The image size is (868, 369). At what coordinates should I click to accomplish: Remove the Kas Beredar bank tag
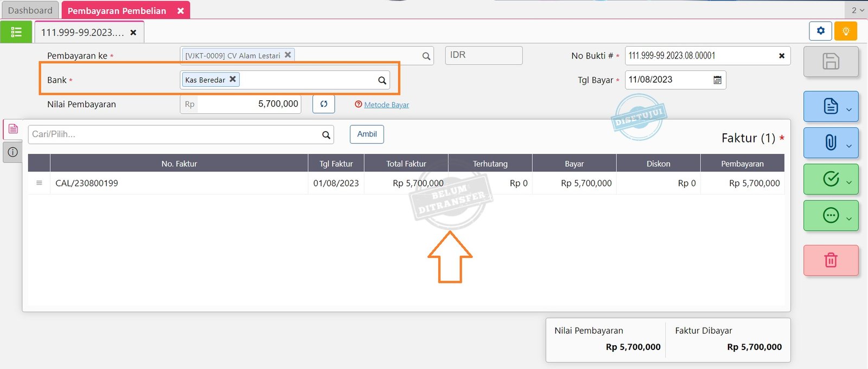tap(233, 79)
